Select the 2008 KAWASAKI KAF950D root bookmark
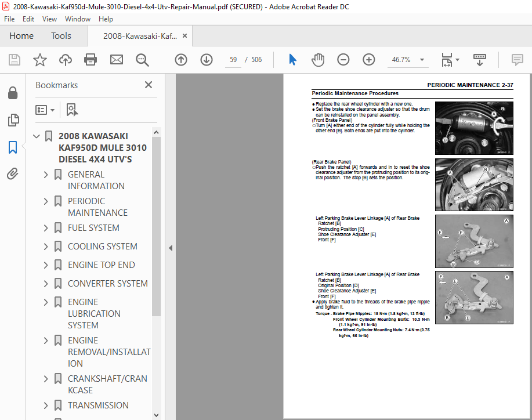 pyautogui.click(x=103, y=147)
